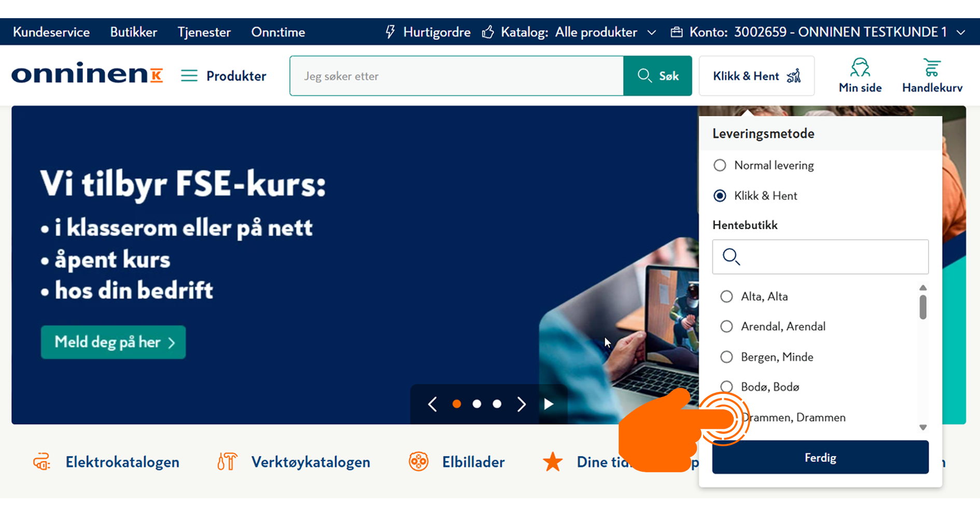Toggle the Klikk & Hent header button
The width and height of the screenshot is (980, 519).
pyautogui.click(x=757, y=76)
